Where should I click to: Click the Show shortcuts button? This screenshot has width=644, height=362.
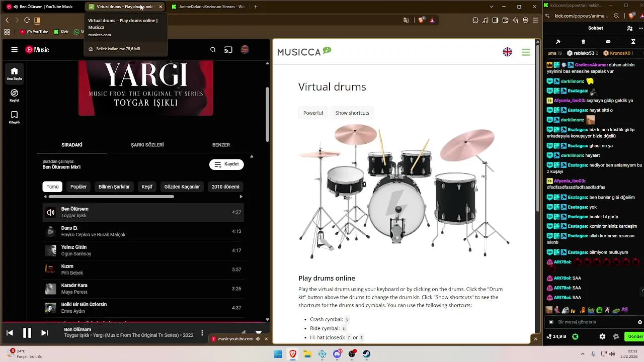(352, 113)
